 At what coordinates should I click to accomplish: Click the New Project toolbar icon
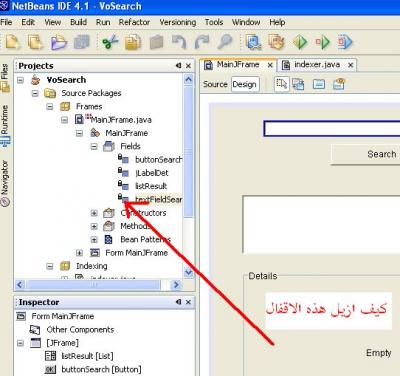(36, 42)
